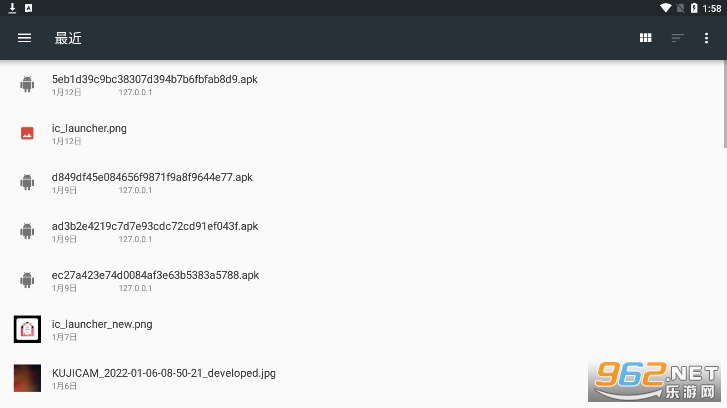The image size is (727, 408).
Task: Tap the Wi-Fi status icon
Action: (665, 8)
